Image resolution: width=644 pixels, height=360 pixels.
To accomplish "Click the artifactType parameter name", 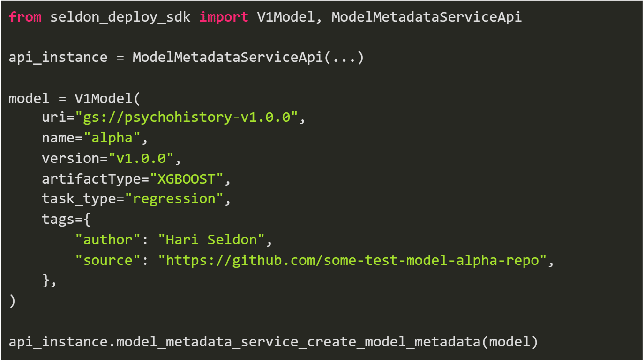I will coord(91,178).
